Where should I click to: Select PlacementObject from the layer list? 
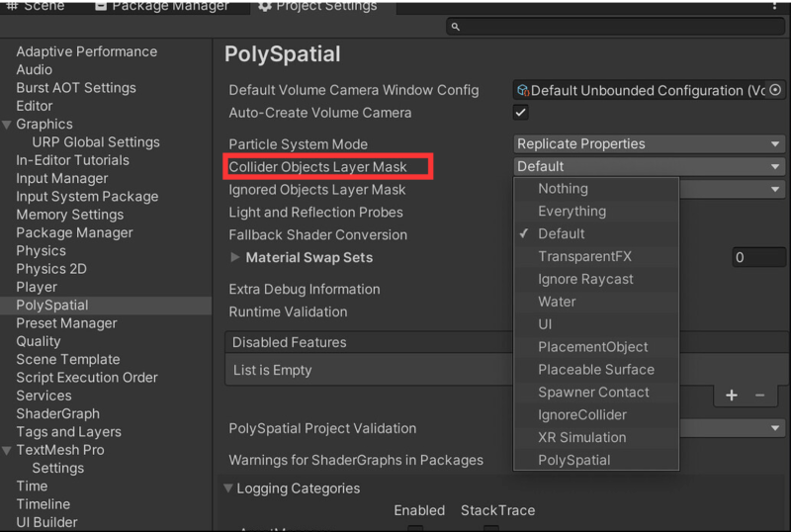pyautogui.click(x=592, y=347)
